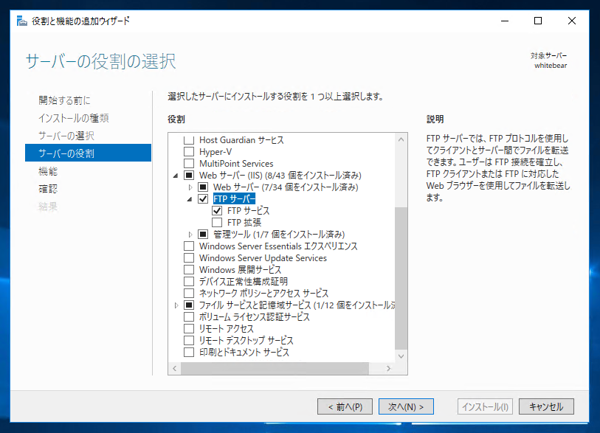Click the horizontal scroll left arrow
600x433 pixels.
175,368
